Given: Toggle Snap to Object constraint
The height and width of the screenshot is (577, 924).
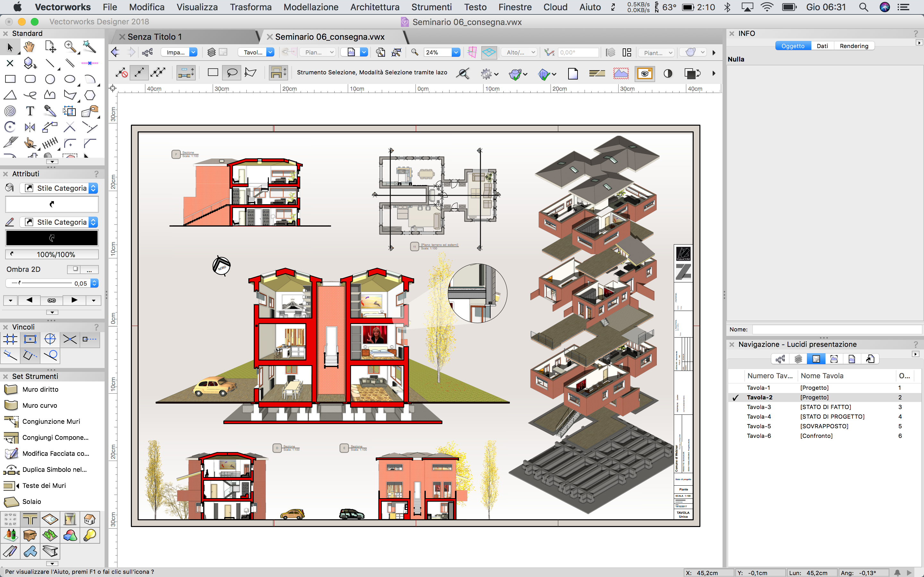Looking at the screenshot, I should (x=30, y=339).
